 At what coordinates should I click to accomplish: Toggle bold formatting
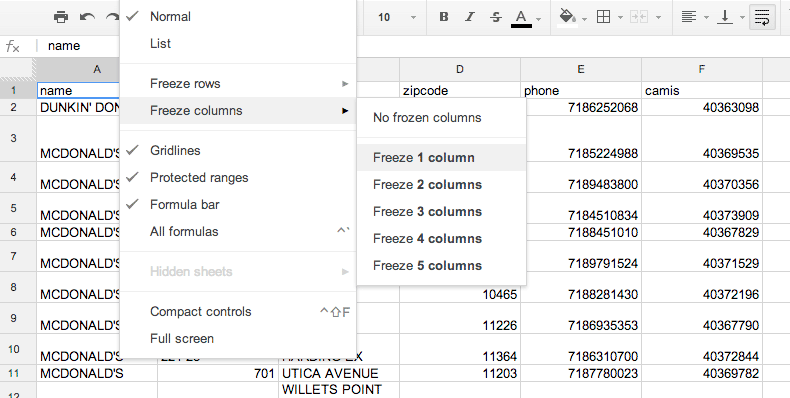(444, 17)
